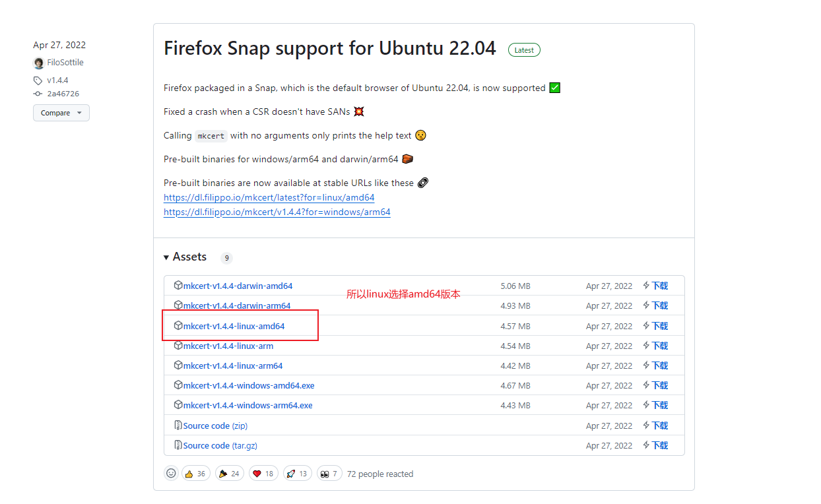This screenshot has height=504, width=821.
Task: Click the tag icon next to v1.4.4
Action: click(x=38, y=80)
